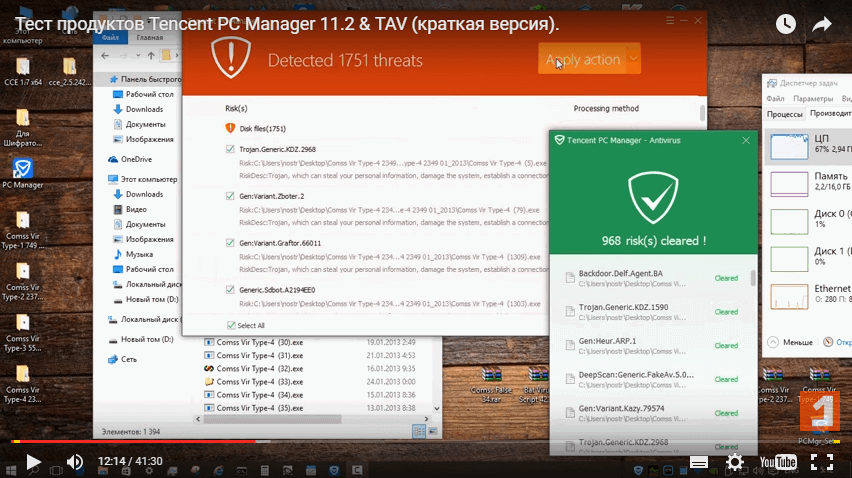This screenshot has width=852, height=478.
Task: Click the Disk files(1751) shield icon
Action: point(230,128)
